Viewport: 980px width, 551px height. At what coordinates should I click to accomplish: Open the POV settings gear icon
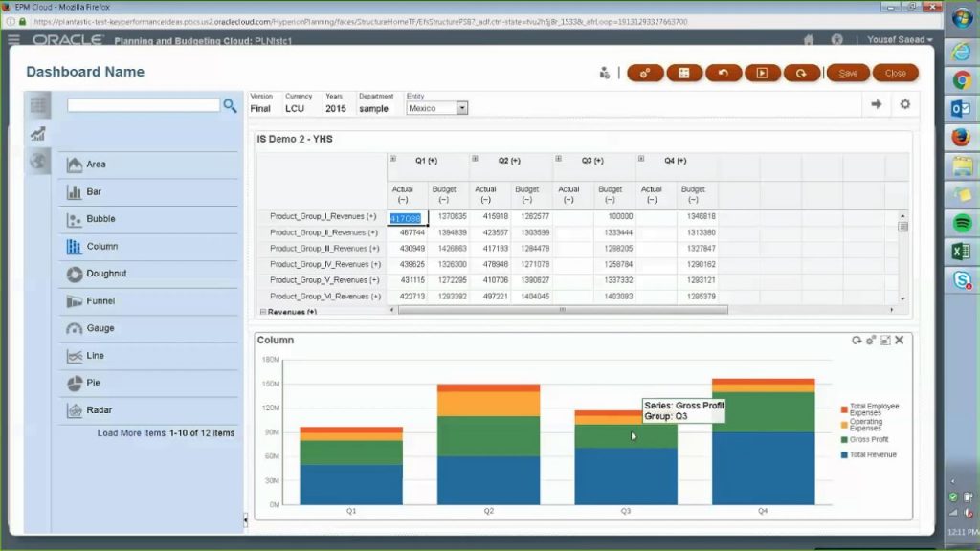pos(904,104)
